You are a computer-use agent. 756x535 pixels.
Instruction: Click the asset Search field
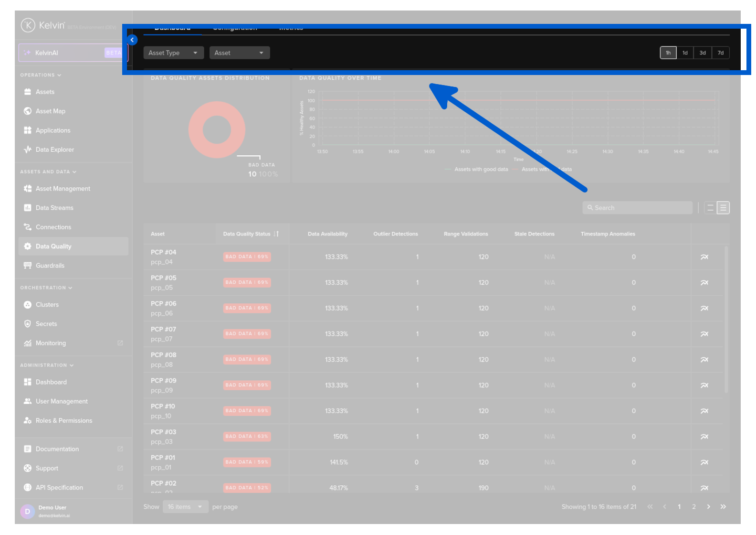[637, 208]
